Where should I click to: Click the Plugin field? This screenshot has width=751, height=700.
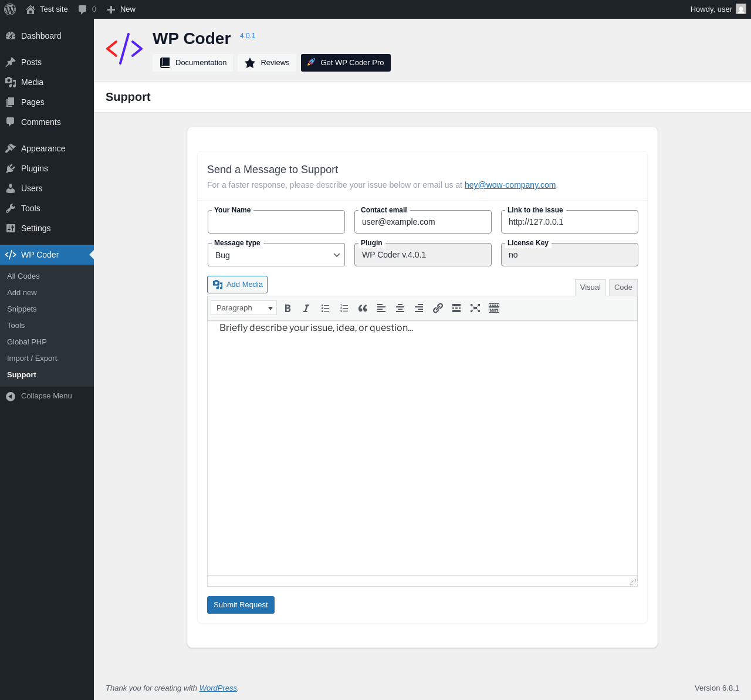click(423, 255)
